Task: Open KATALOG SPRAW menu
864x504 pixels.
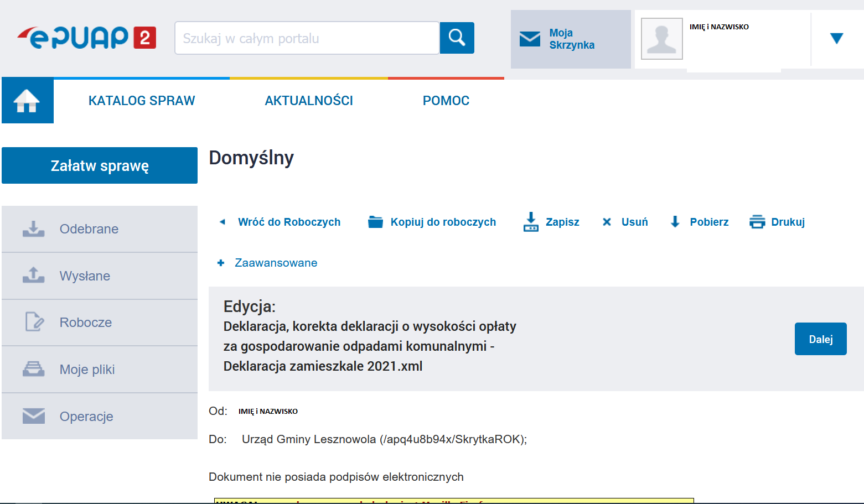Action: tap(142, 101)
